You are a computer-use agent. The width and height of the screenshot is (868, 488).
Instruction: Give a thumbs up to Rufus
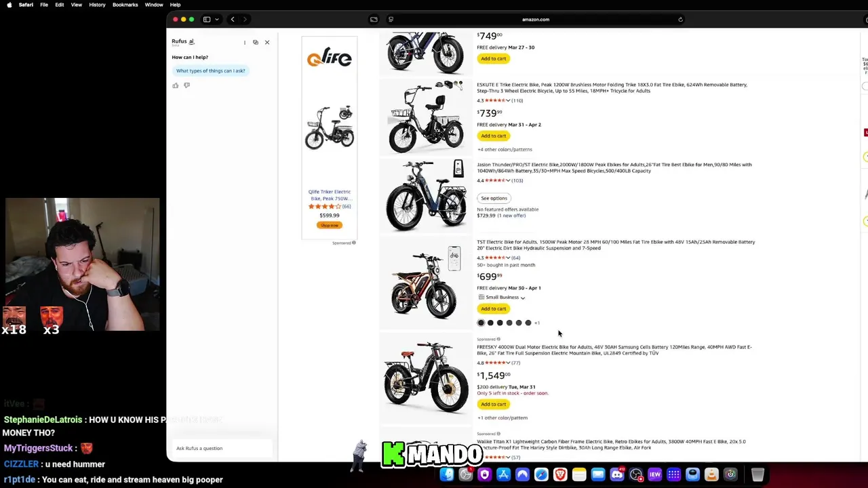pyautogui.click(x=176, y=85)
